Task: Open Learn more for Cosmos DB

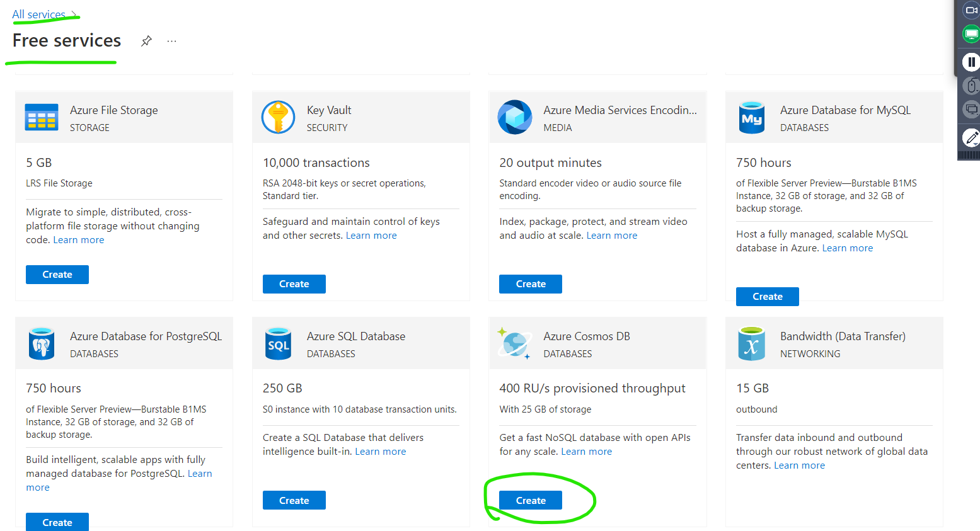Action: point(587,452)
